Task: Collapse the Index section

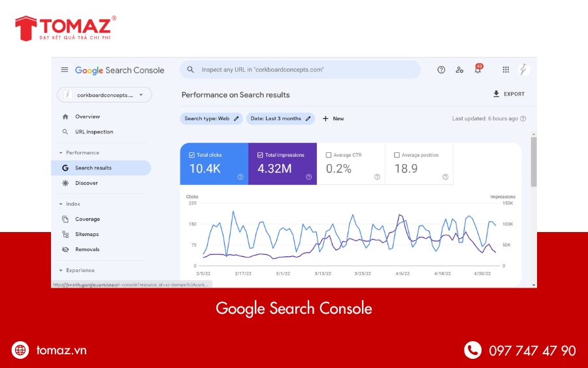Action: click(61, 204)
